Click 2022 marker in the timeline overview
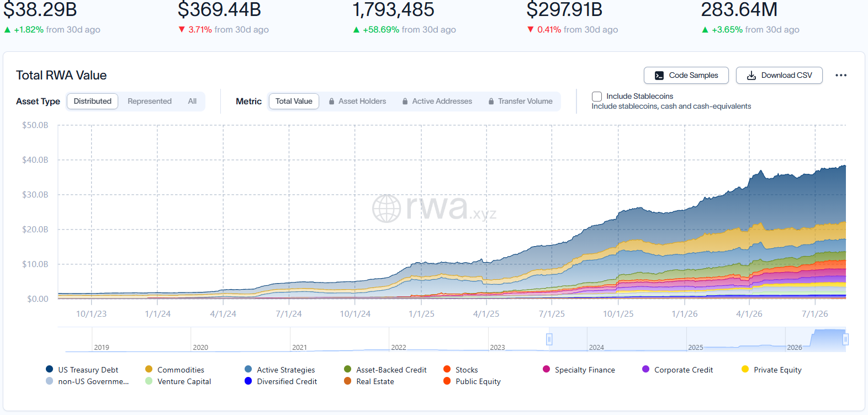The width and height of the screenshot is (868, 415). point(399,348)
